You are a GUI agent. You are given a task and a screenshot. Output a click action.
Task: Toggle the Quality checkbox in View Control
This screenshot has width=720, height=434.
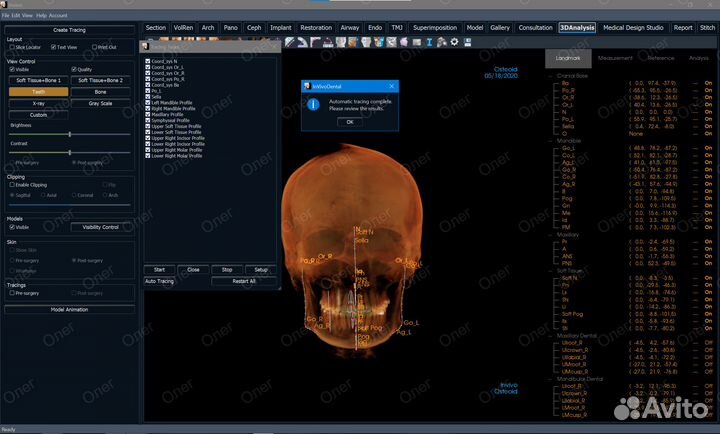[x=73, y=69]
